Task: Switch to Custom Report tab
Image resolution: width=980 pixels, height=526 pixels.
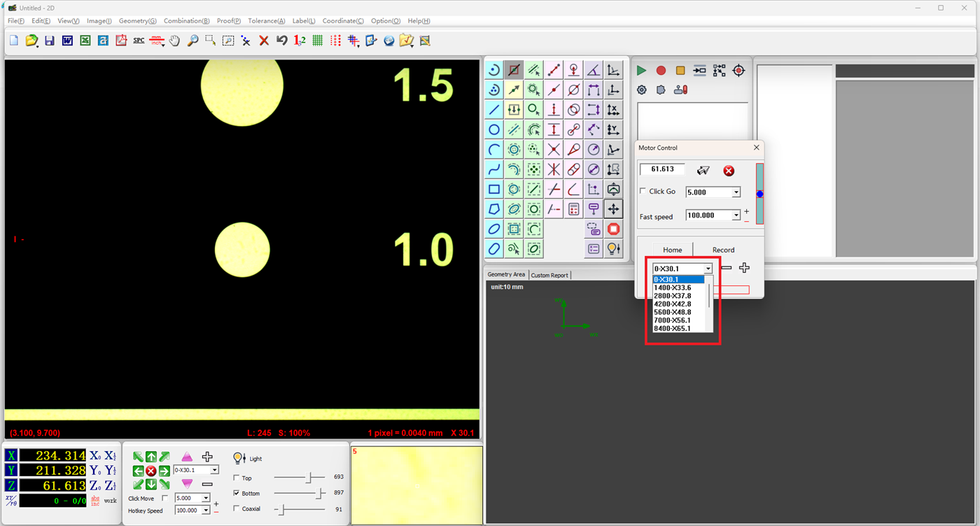Action: point(549,275)
